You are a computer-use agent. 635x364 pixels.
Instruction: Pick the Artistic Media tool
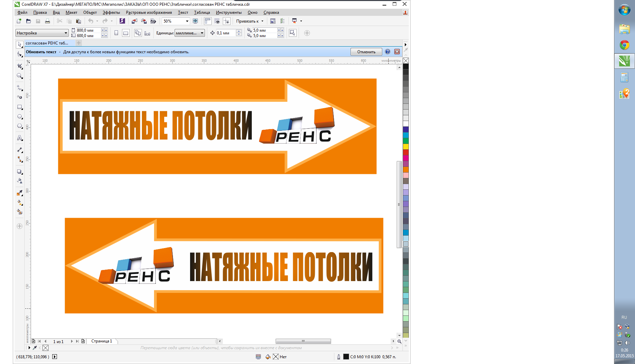pos(20,97)
